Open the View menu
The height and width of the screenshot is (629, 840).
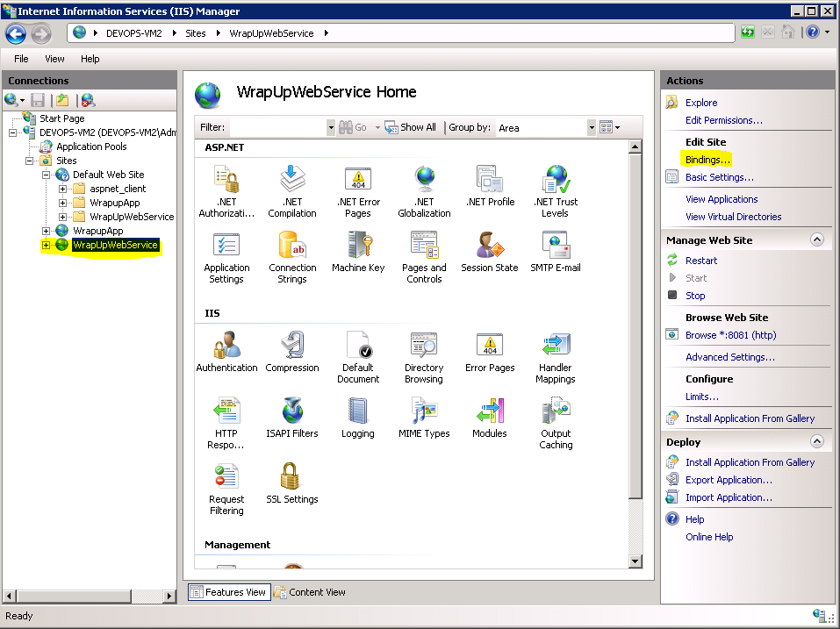(x=54, y=59)
